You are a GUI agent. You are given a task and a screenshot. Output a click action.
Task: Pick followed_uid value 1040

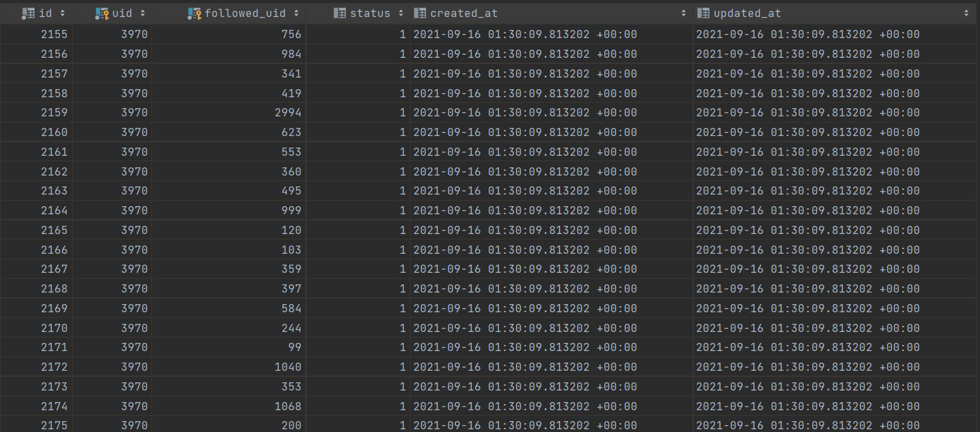(288, 367)
